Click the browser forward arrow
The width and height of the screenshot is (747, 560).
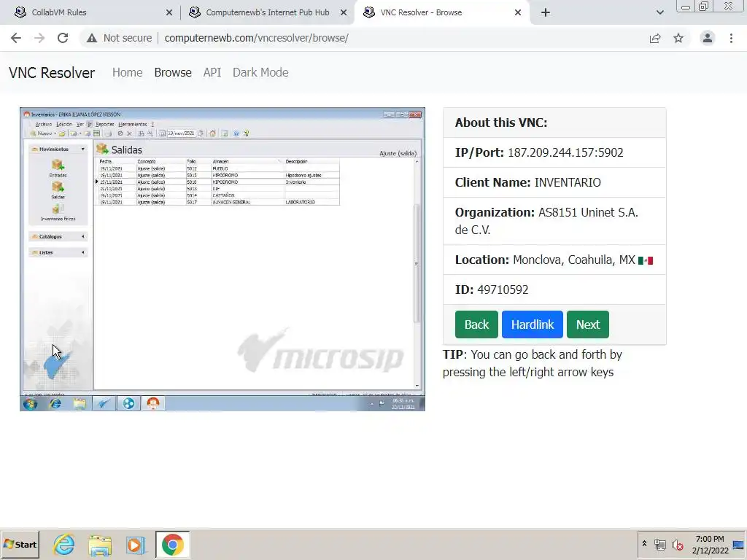point(39,38)
